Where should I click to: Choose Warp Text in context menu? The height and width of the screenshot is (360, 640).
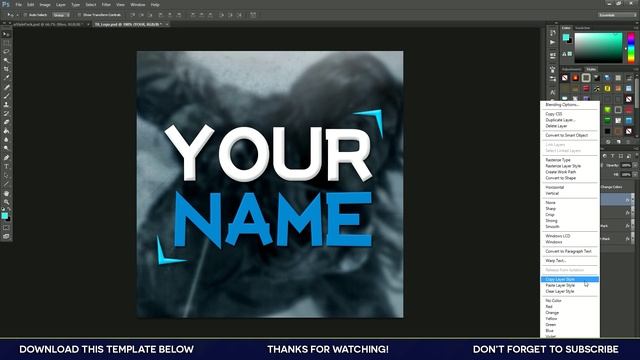click(x=556, y=261)
